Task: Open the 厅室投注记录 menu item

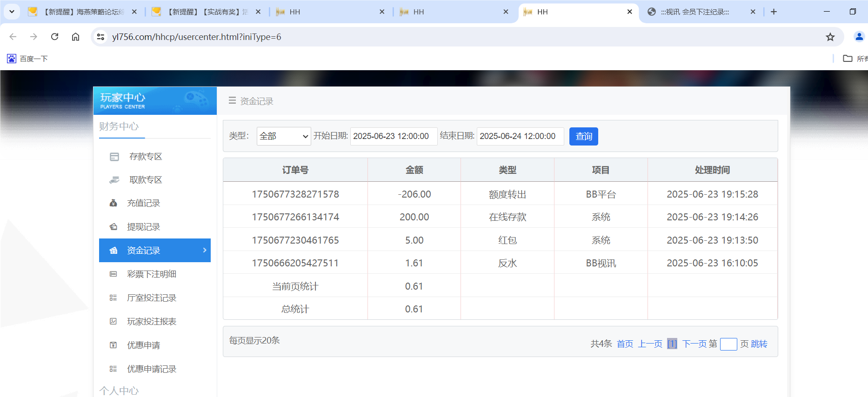Action: point(151,298)
